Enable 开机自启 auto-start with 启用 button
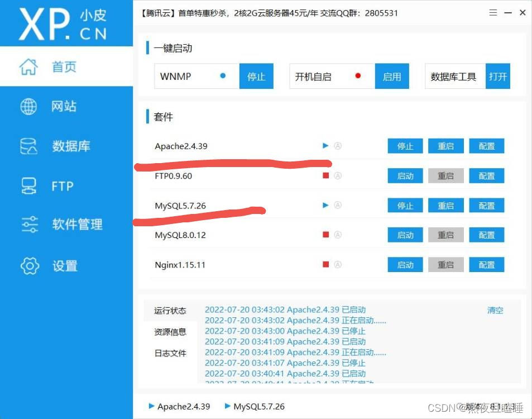The image size is (532, 419). click(x=392, y=76)
